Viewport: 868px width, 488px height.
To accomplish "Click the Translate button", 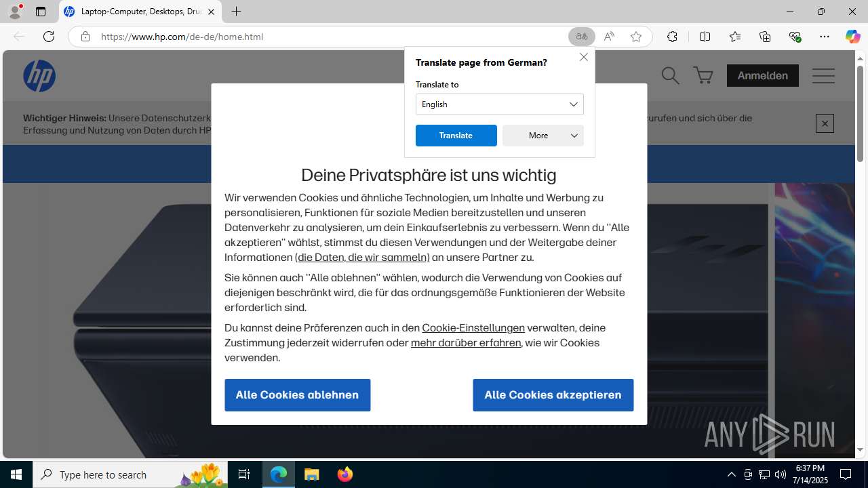I will point(456,136).
